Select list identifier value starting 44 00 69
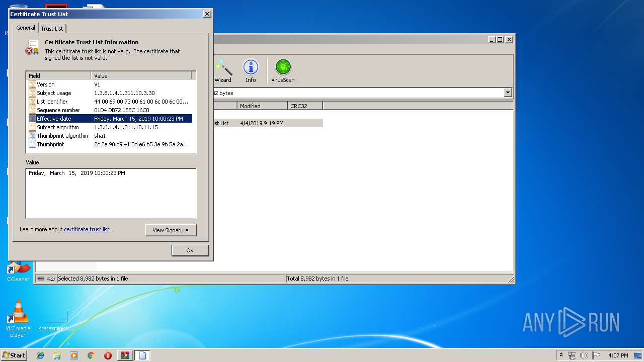 (141, 102)
